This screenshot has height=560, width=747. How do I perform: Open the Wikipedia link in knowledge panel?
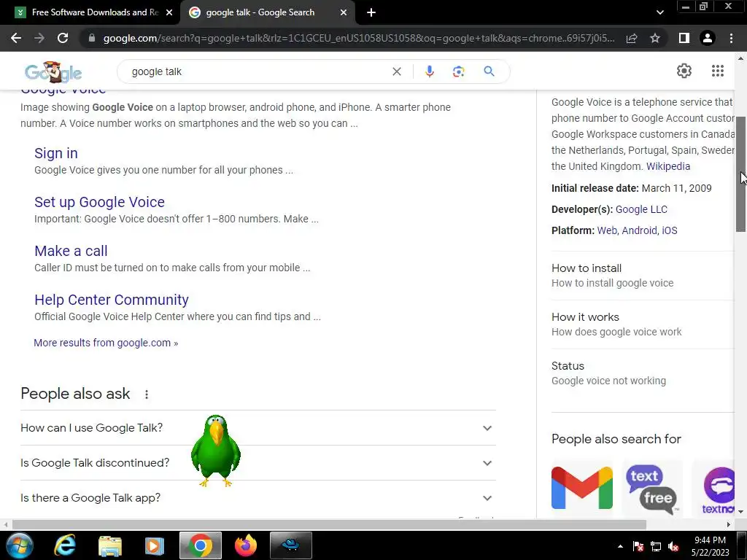pos(668,166)
